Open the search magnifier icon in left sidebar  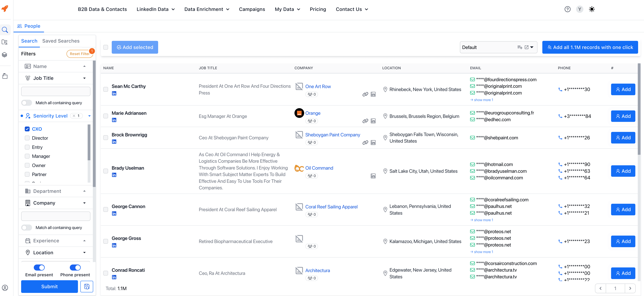click(x=5, y=30)
